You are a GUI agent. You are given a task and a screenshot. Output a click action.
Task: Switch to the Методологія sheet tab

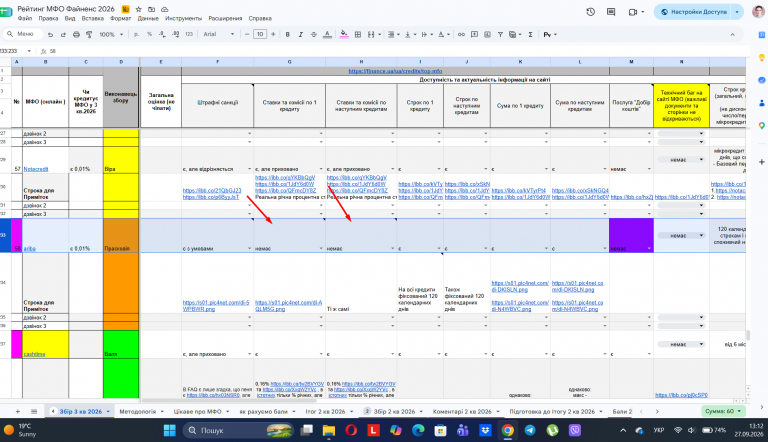coord(138,412)
